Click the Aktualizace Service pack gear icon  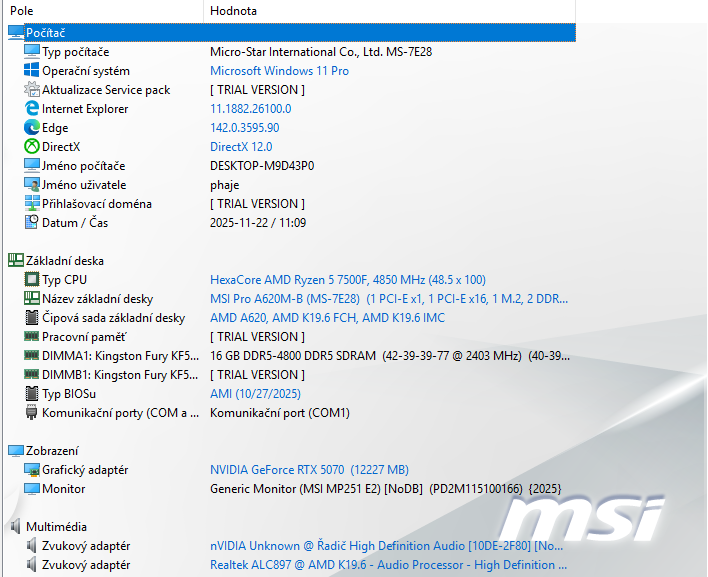click(32, 89)
